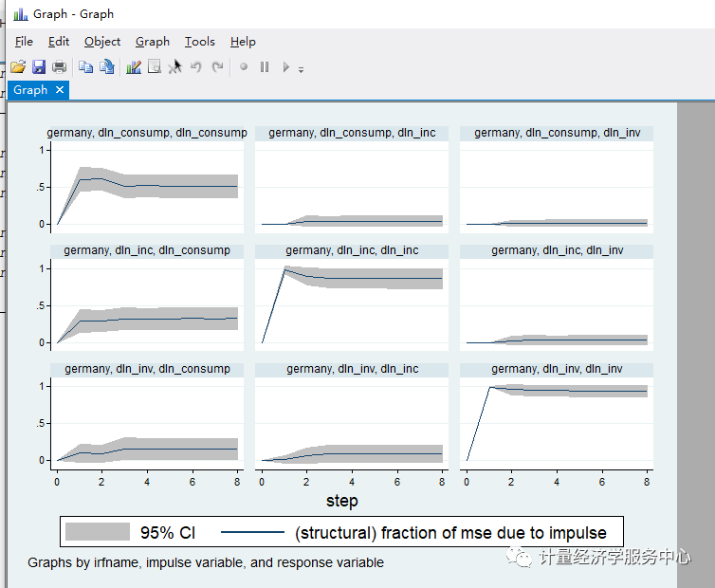Screen dimensions: 715x588
Task: Click the step axis title
Action: (x=341, y=500)
